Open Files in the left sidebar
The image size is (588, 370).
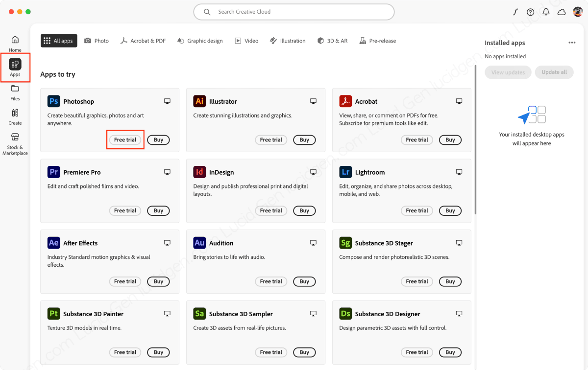pos(15,92)
